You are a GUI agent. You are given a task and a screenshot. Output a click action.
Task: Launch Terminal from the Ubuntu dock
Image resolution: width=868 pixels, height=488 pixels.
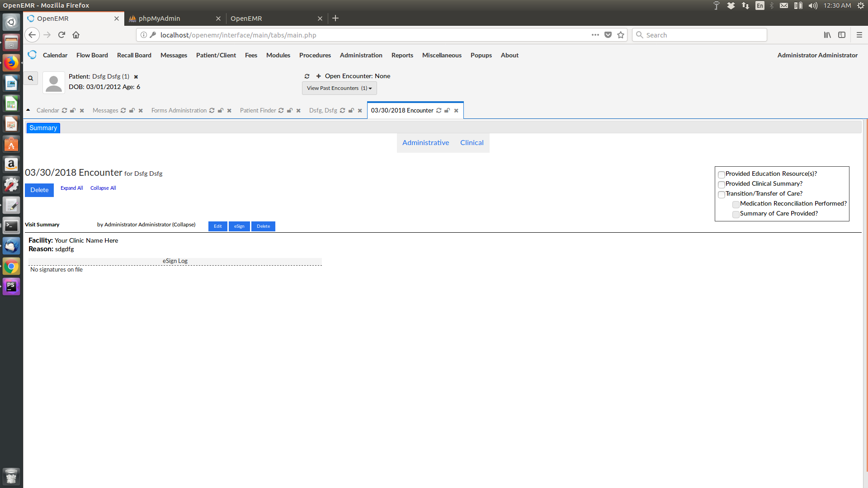(11, 225)
